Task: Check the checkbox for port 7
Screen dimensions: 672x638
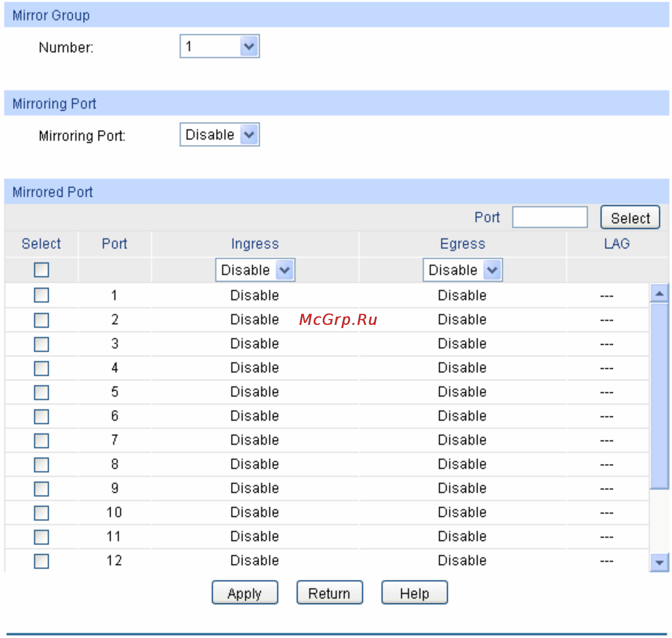Action: pos(41,441)
